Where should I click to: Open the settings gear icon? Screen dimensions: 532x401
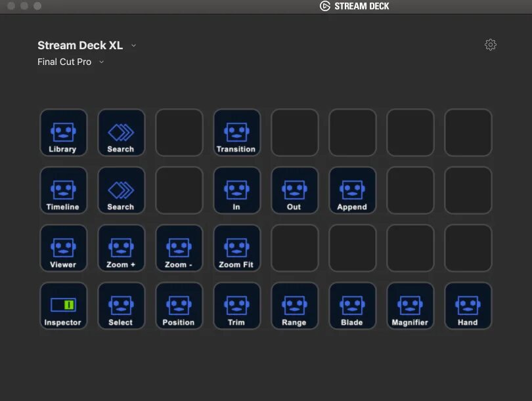point(490,45)
